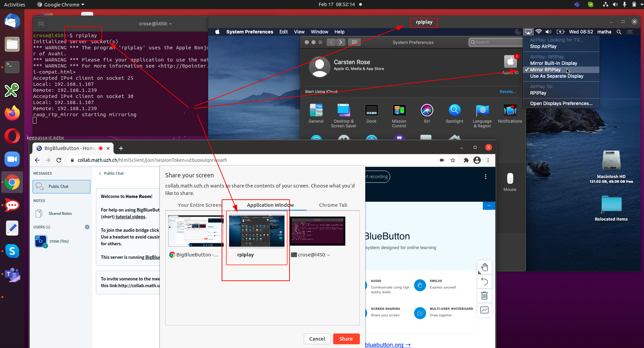This screenshot has width=644, height=348.
Task: Open the Edit menu in macOS
Action: point(283,32)
